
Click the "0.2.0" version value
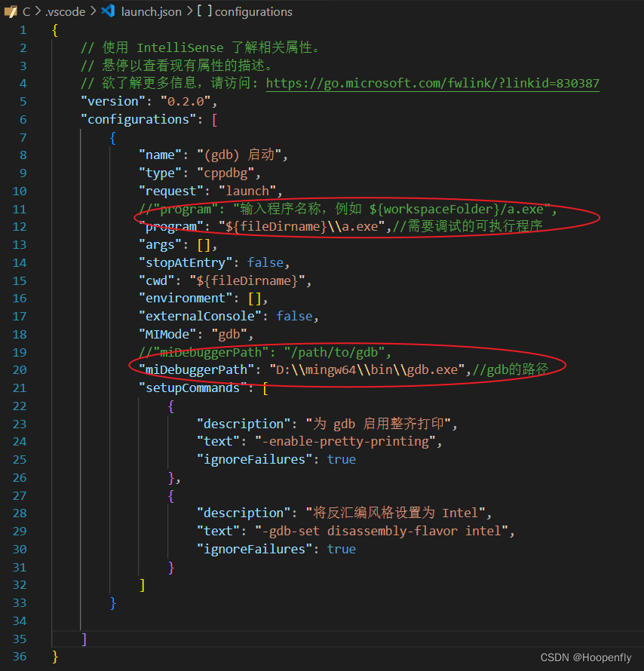tap(186, 102)
